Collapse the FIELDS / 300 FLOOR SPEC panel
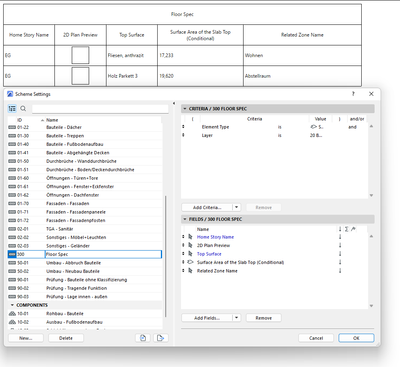 tap(185, 219)
